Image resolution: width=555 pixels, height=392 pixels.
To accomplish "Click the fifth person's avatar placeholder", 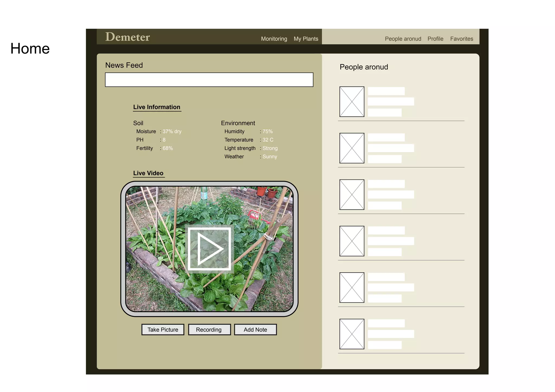I will [352, 288].
